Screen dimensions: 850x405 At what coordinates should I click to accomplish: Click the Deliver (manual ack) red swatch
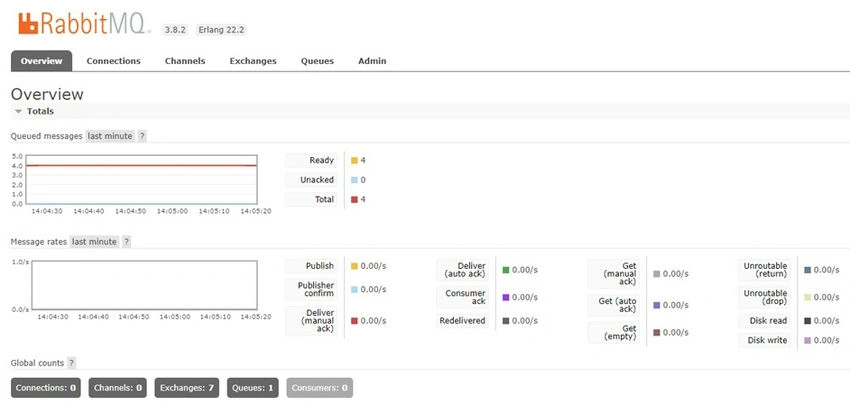[355, 321]
